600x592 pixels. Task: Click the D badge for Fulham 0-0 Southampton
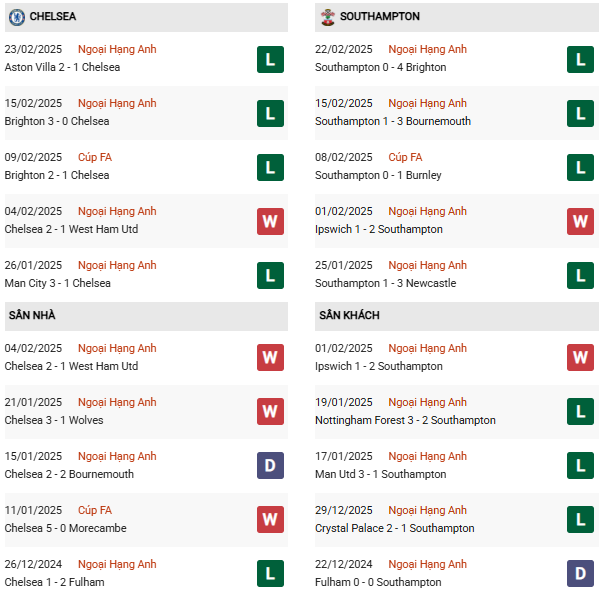(x=580, y=573)
